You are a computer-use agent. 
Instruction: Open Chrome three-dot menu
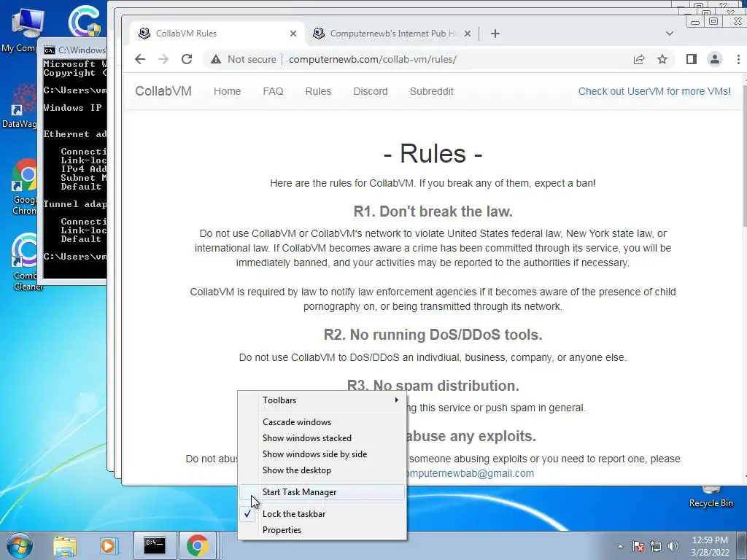[738, 59]
